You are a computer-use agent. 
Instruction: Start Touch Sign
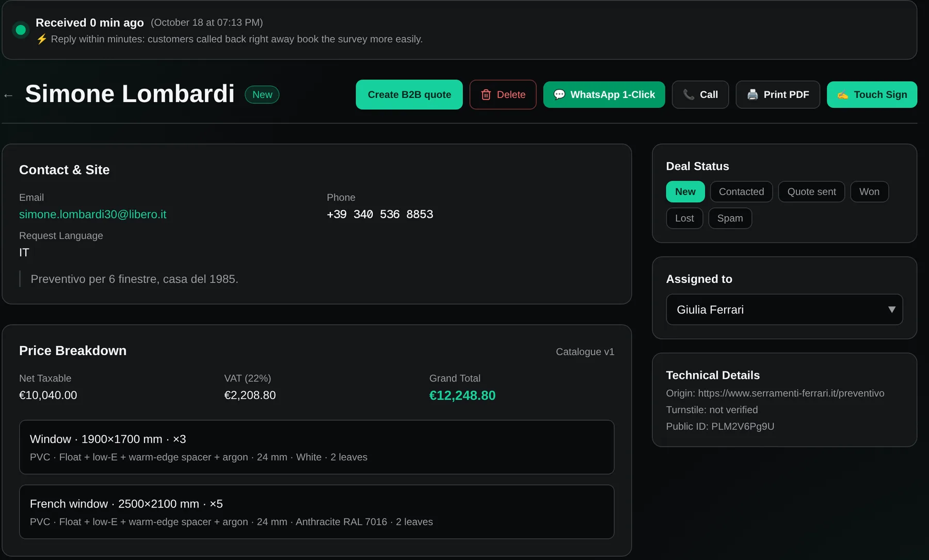872,94
